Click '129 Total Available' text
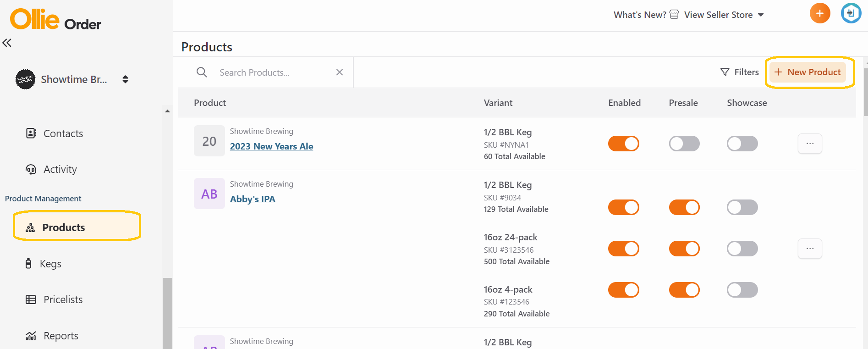Viewport: 868px width, 349px height. [516, 209]
